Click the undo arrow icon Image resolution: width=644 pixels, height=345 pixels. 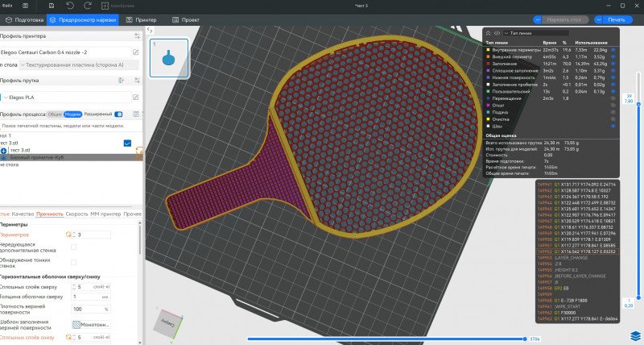point(70,5)
